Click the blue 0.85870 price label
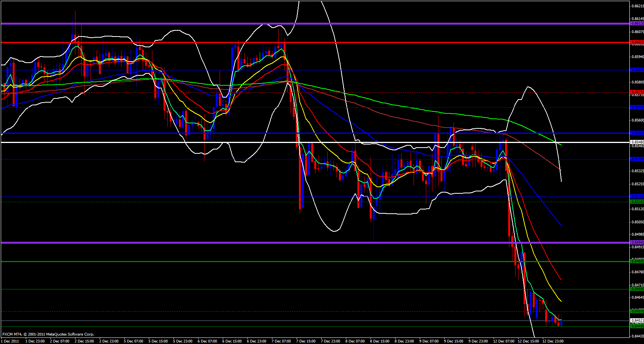The height and width of the screenshot is (344, 644). coord(637,70)
